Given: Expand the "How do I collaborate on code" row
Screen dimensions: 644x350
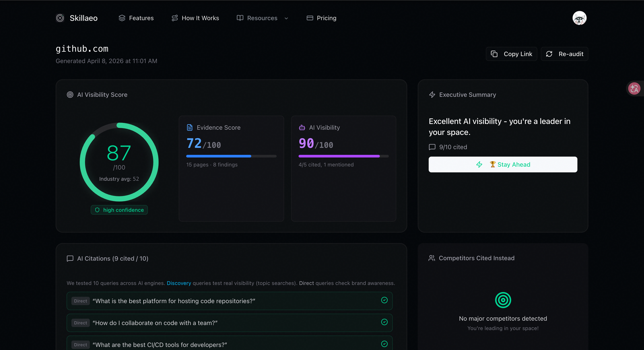Looking at the screenshot, I should click(x=155, y=323).
